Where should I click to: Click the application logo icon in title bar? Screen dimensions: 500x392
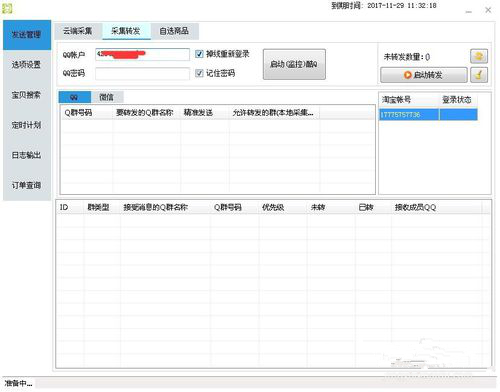pyautogui.click(x=7, y=8)
